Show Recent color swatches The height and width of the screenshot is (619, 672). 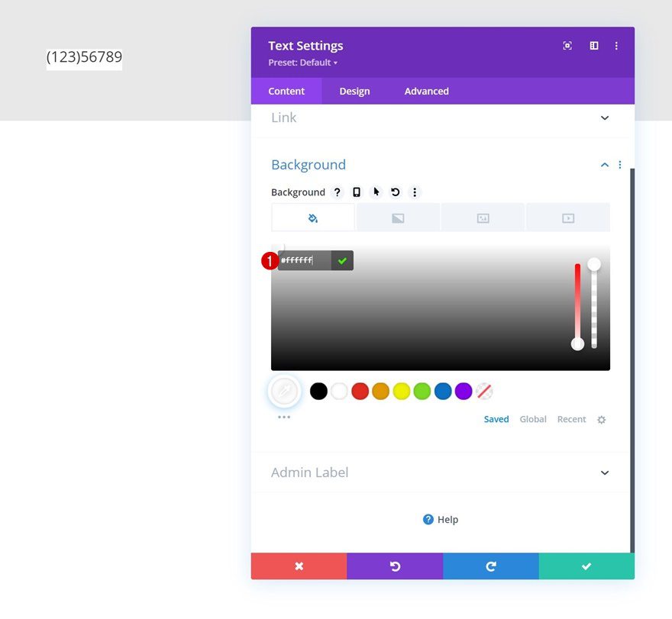[571, 419]
